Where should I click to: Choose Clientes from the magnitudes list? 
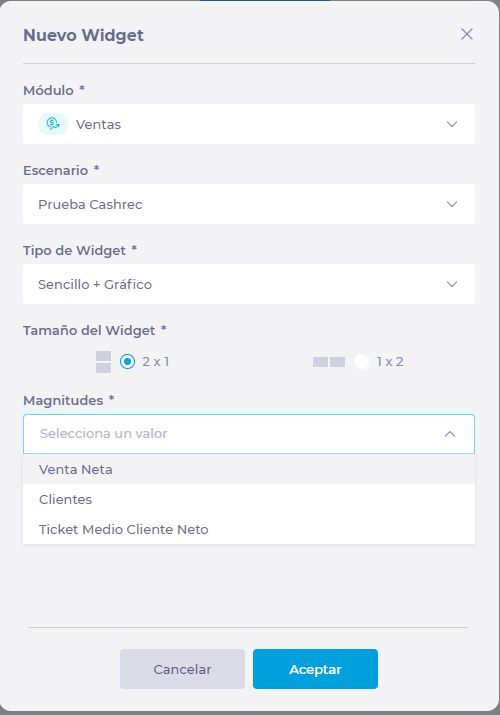coord(249,499)
